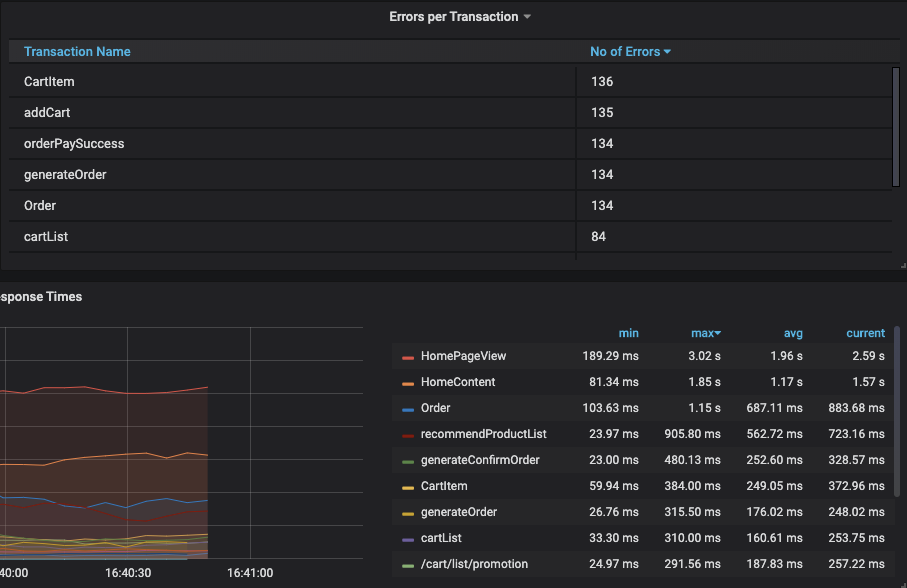Screen dimensions: 907x588
Task: Toggle generateOrder series in legend
Action: 459,512
